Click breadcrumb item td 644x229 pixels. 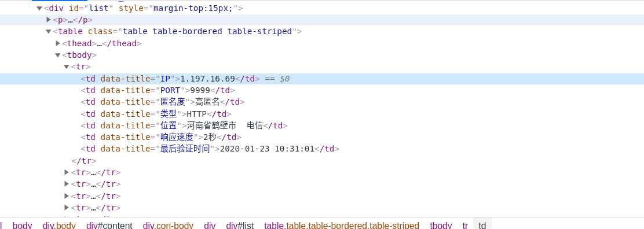[482, 226]
